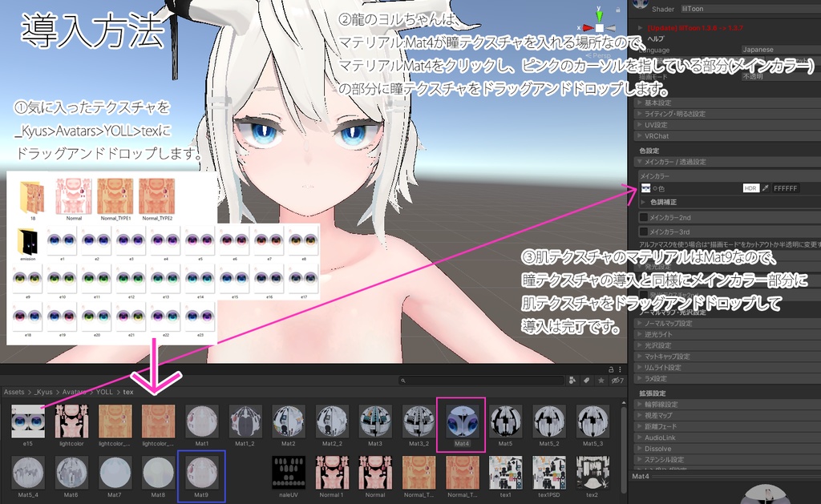Enable the メインカラー2nd checkbox
The image size is (821, 504).
coord(645,217)
